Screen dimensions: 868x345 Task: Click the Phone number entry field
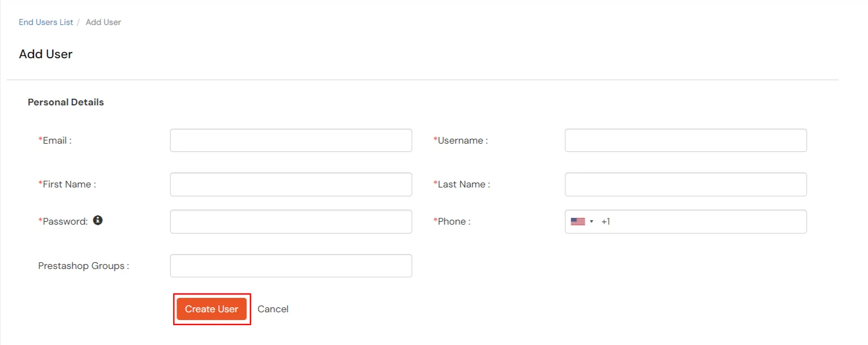point(694,221)
